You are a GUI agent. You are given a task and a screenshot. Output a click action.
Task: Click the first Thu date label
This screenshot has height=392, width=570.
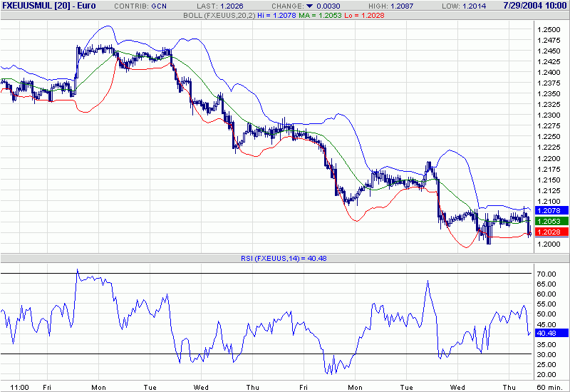tap(253, 387)
